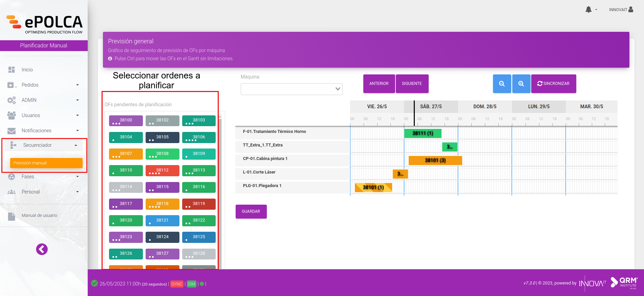Image resolution: width=644 pixels, height=296 pixels.
Task: Select the red order tile 38112
Action: coord(163,170)
